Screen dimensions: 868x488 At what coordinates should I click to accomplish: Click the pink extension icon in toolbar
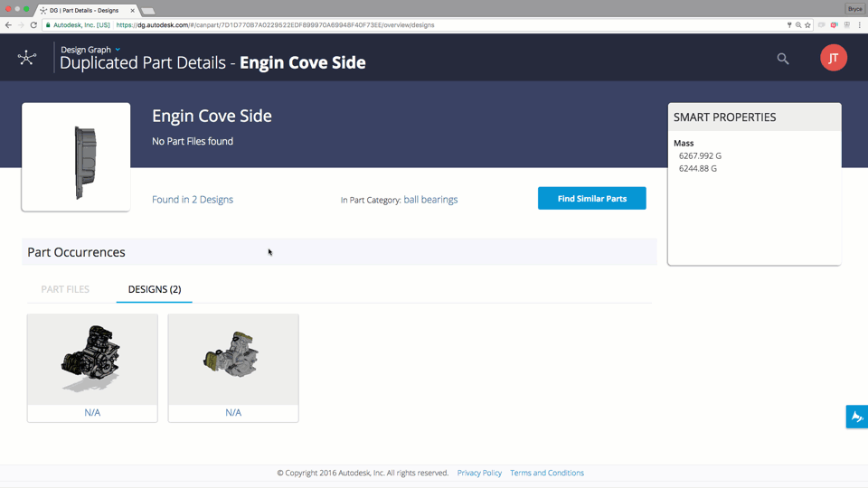pyautogui.click(x=835, y=25)
